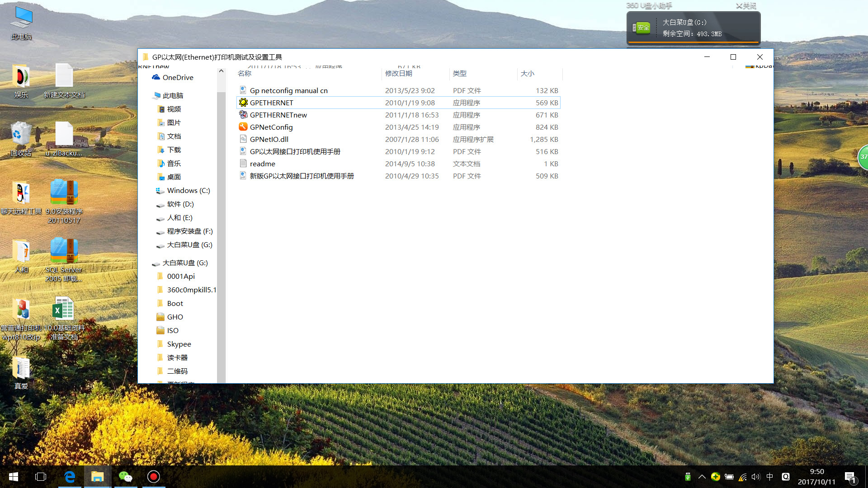Sort files by 大小 column header
868x488 pixels.
pos(527,73)
